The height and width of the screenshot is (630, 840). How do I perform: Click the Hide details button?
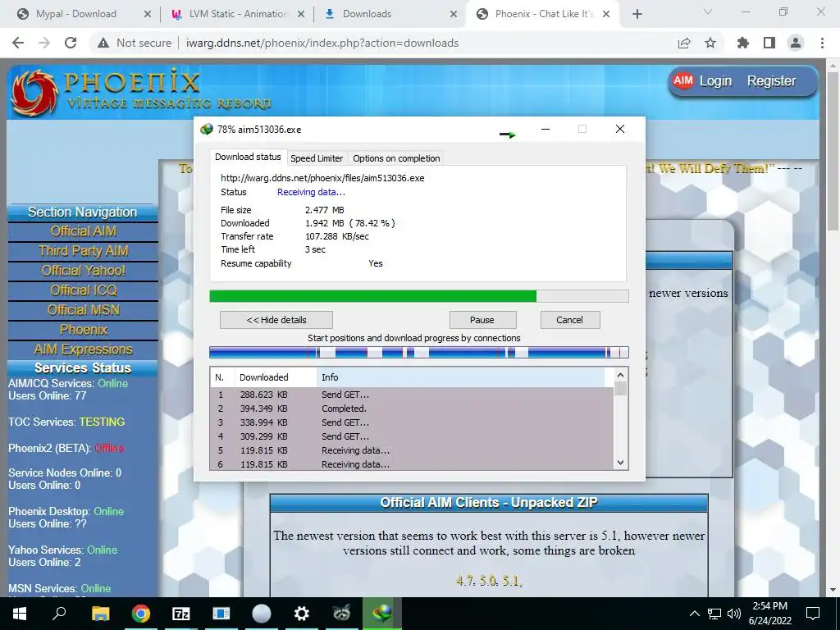tap(276, 320)
